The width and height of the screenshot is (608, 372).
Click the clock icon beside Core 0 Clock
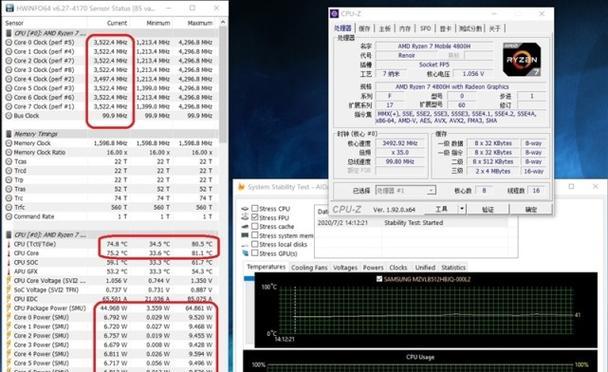point(9,42)
